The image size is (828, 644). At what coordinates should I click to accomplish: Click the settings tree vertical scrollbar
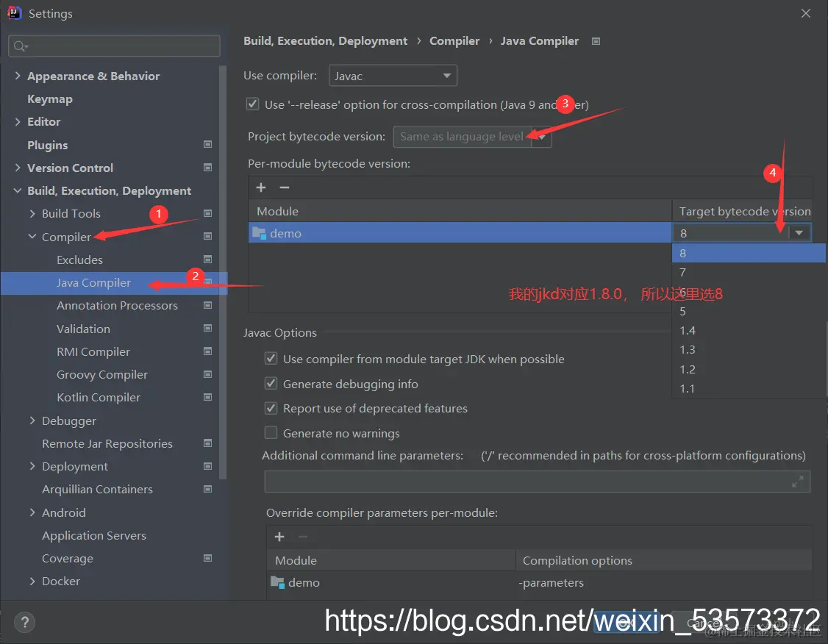coord(223,272)
